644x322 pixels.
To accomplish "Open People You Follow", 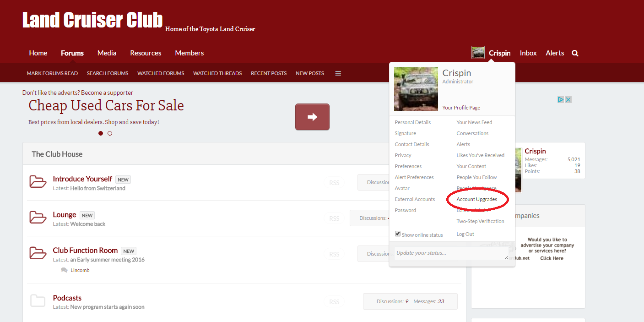I will point(477,177).
